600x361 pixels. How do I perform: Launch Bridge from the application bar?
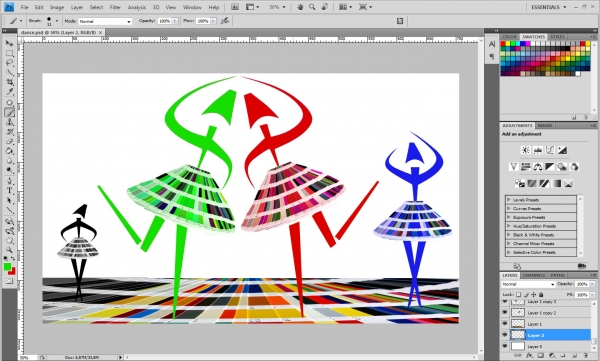coord(235,7)
